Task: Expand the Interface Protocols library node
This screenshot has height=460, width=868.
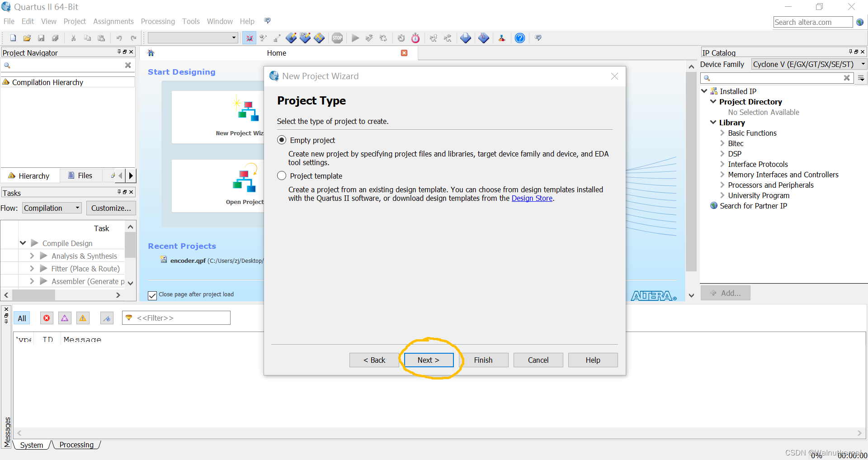Action: (x=722, y=164)
